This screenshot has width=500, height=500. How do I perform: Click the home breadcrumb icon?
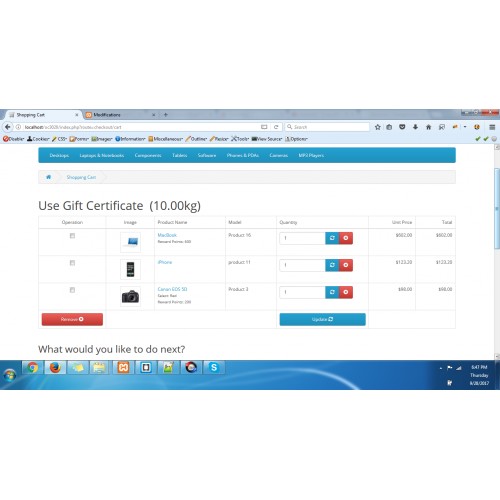49,177
